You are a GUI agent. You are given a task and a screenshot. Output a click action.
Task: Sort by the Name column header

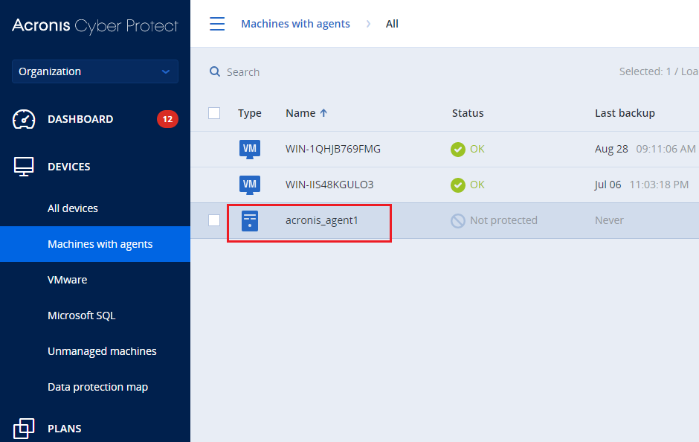click(x=300, y=113)
